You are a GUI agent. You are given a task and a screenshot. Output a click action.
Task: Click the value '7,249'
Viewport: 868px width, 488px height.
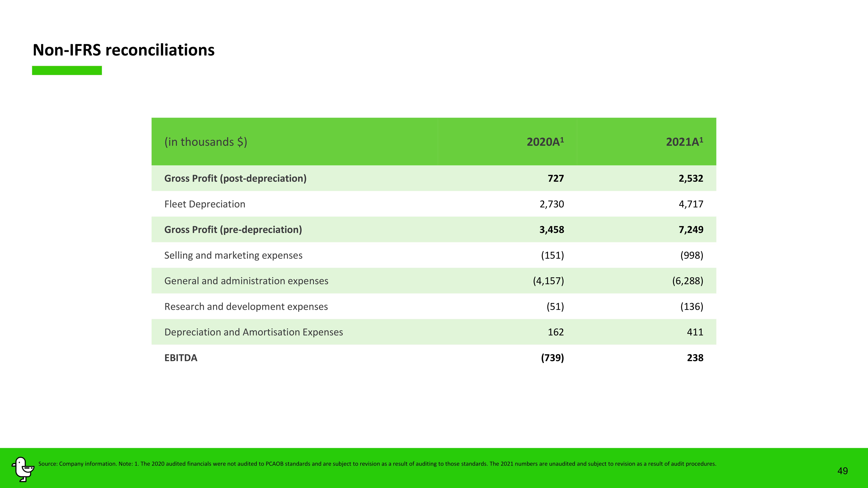pos(691,230)
